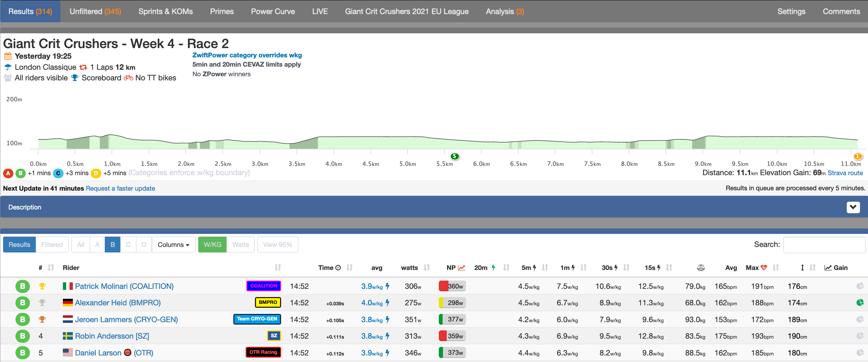Sort by 20m power column

tap(506, 268)
